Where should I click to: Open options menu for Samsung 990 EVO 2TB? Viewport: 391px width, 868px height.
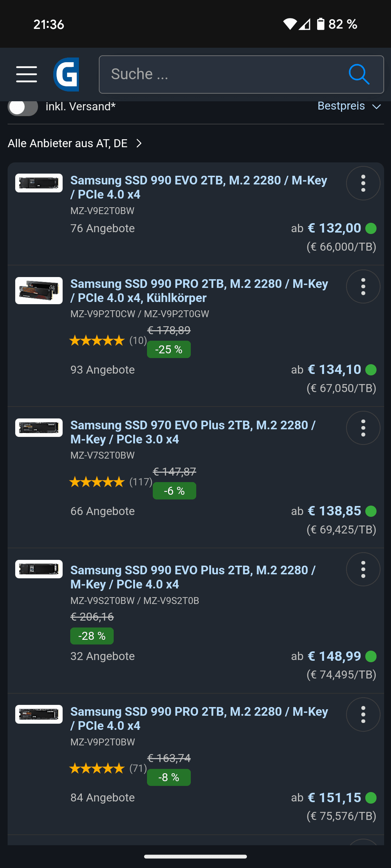coord(363,183)
